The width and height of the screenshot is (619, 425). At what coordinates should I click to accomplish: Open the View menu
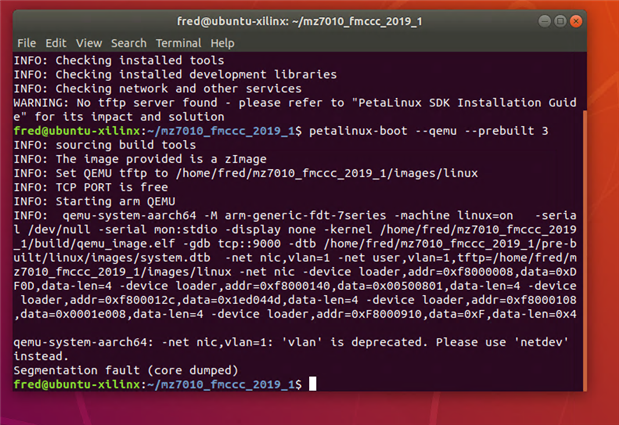(89, 43)
